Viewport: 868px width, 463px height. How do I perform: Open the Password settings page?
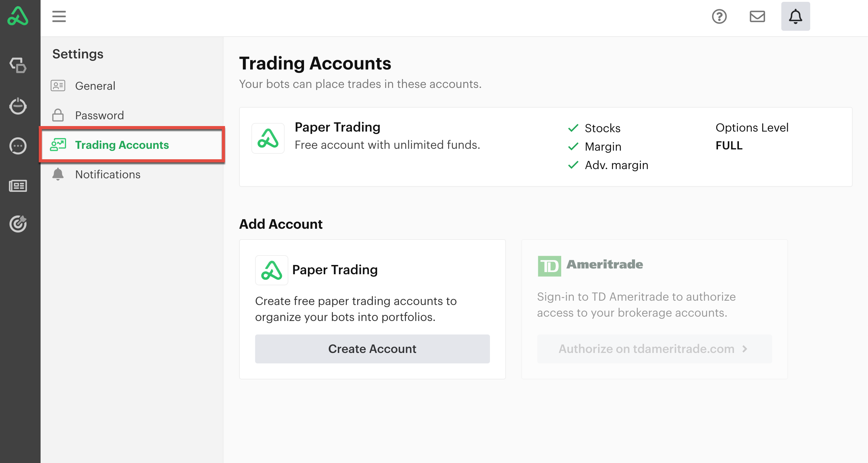[99, 115]
